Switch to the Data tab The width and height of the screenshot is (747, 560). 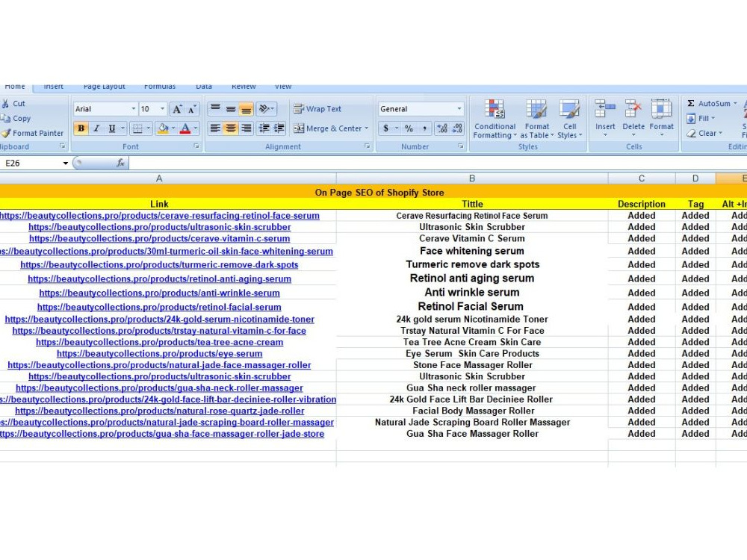pos(203,87)
